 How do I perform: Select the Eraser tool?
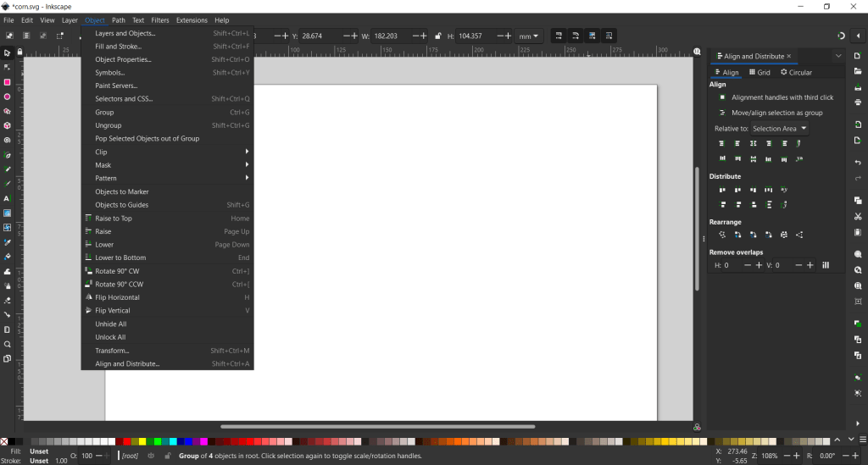tap(7, 300)
